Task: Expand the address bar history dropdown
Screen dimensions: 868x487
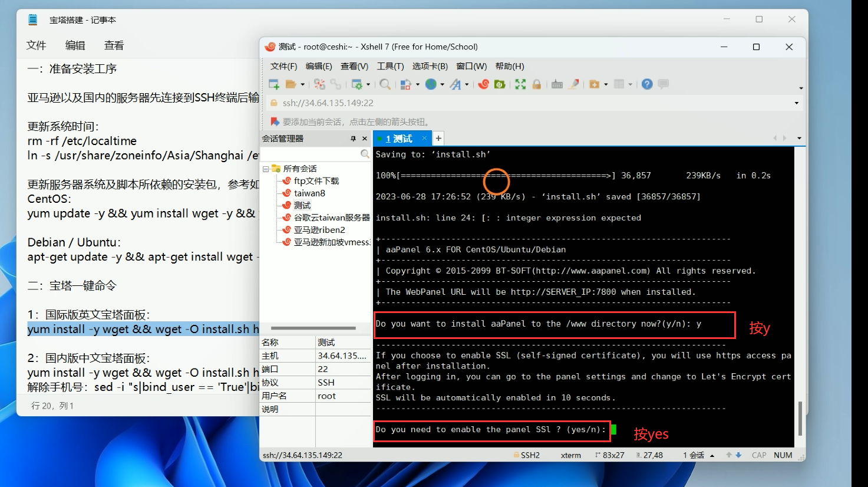Action: click(x=797, y=103)
